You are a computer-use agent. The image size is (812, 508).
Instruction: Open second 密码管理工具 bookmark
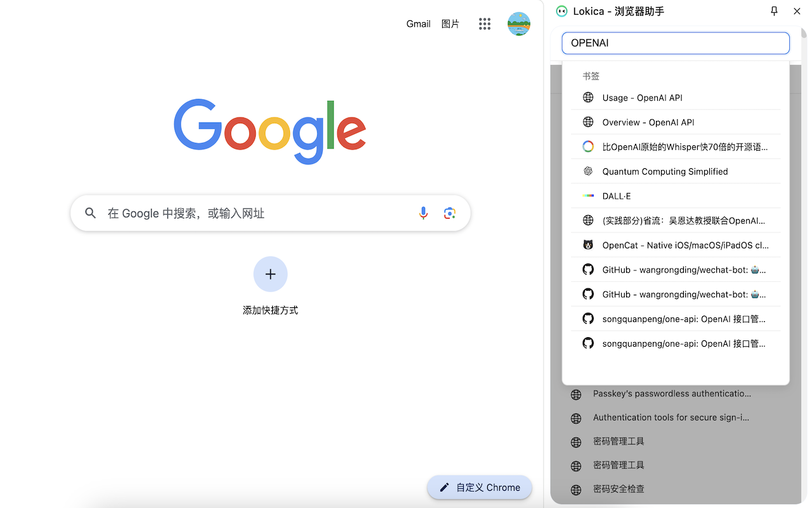click(x=619, y=465)
